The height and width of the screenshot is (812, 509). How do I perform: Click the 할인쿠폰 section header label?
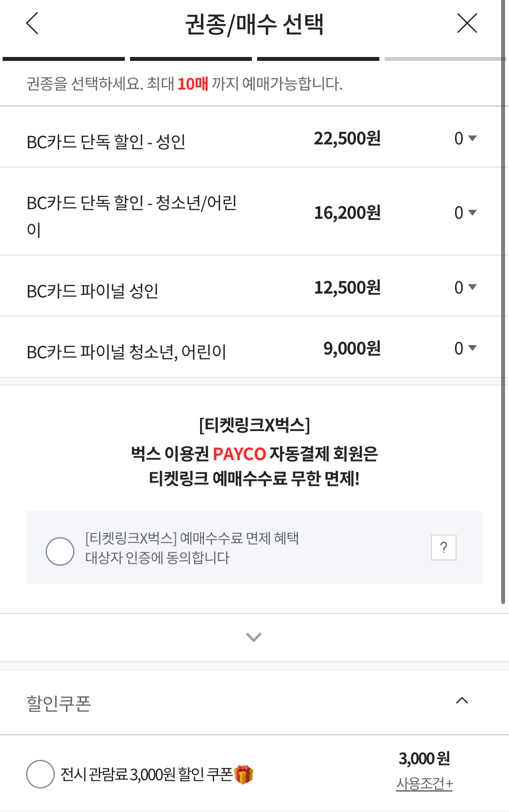tap(59, 703)
